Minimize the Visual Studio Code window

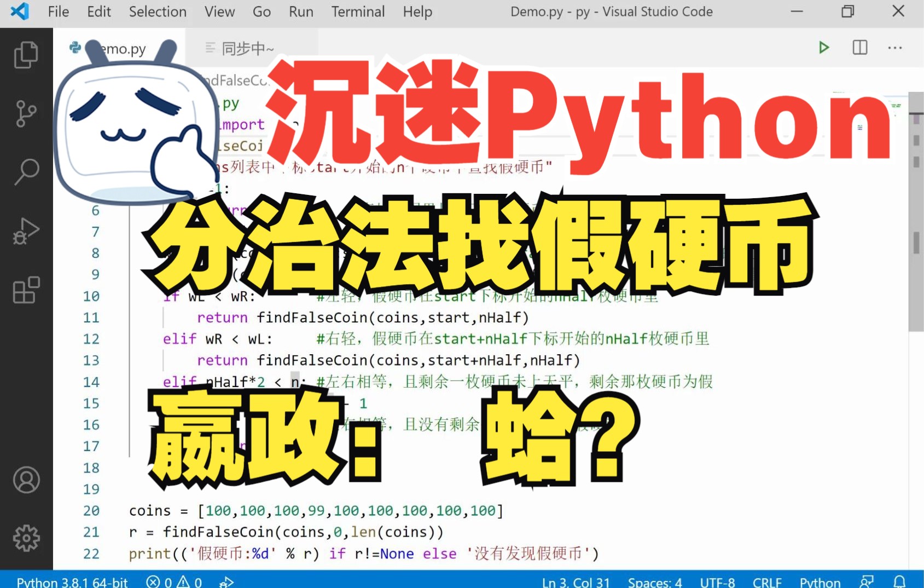coord(797,11)
